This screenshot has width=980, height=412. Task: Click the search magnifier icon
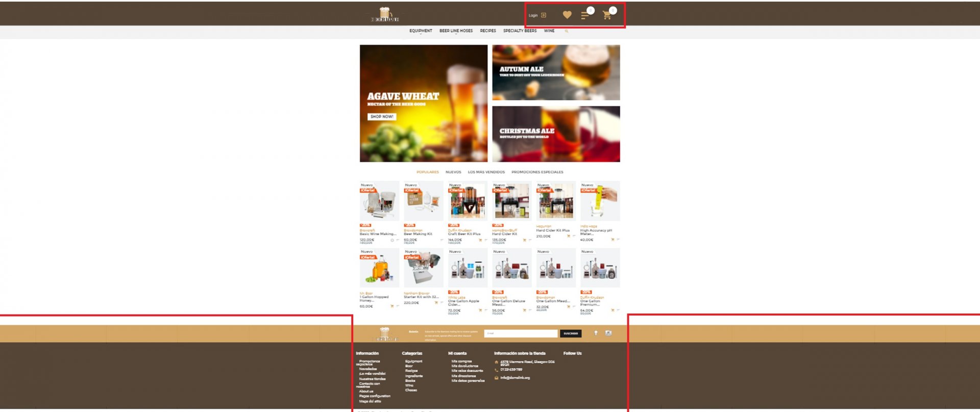coord(566,31)
